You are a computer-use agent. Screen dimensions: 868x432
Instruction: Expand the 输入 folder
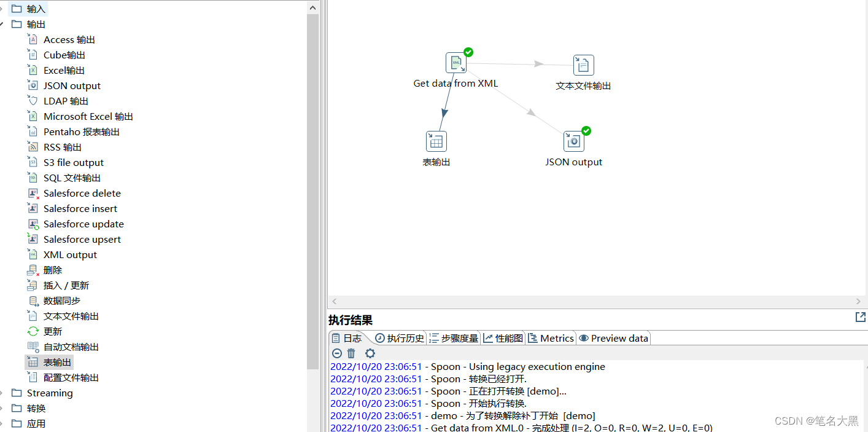pos(4,9)
